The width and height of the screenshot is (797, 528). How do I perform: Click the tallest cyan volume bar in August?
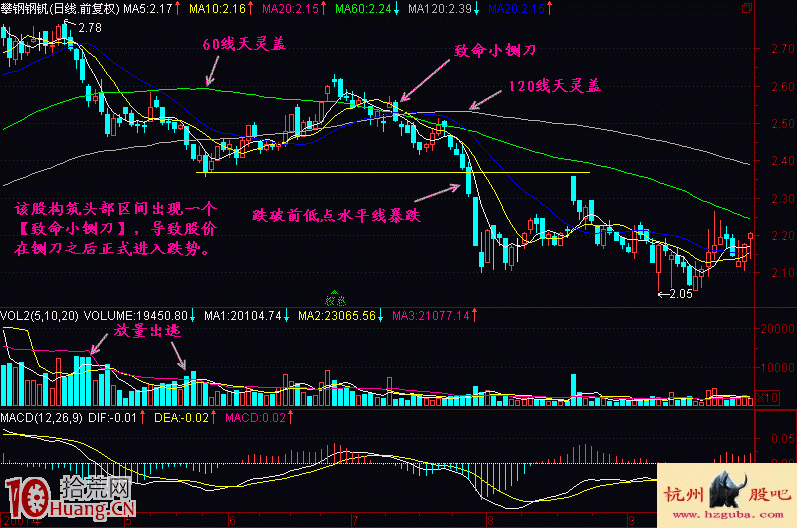[x=573, y=390]
